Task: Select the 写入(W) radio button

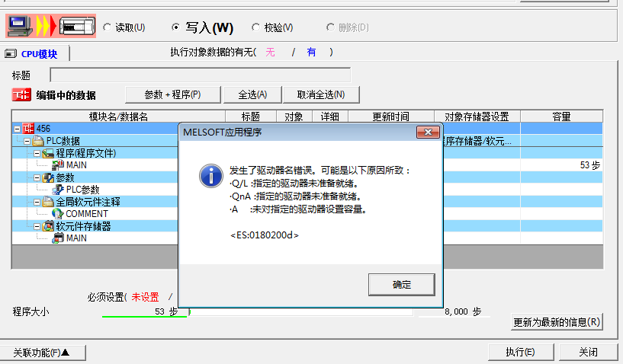Action: tap(176, 27)
